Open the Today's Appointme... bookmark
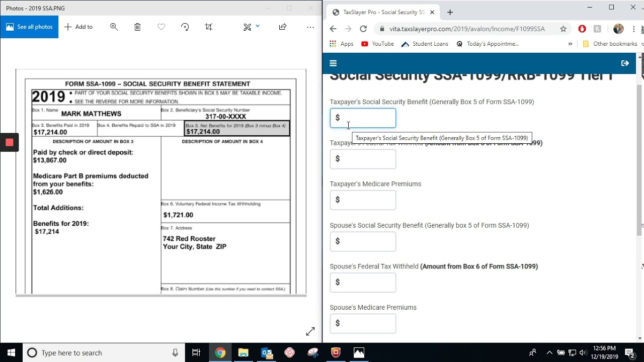This screenshot has height=362, width=644. (x=488, y=44)
